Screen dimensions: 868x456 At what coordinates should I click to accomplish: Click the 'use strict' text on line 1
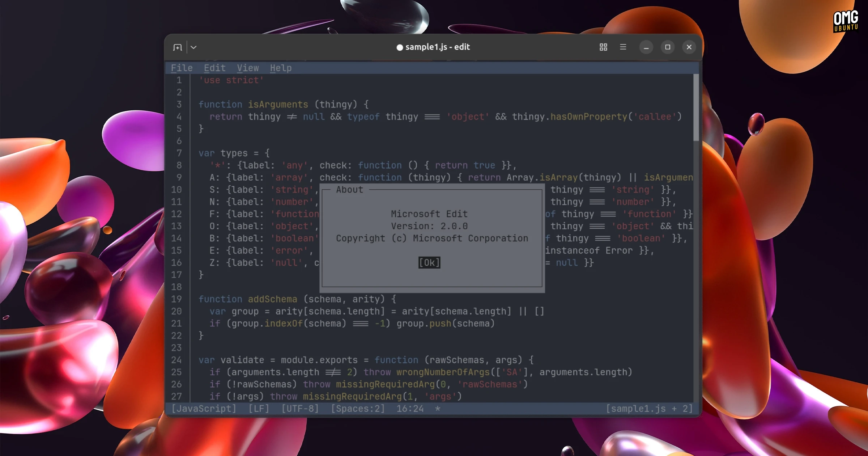coord(231,80)
